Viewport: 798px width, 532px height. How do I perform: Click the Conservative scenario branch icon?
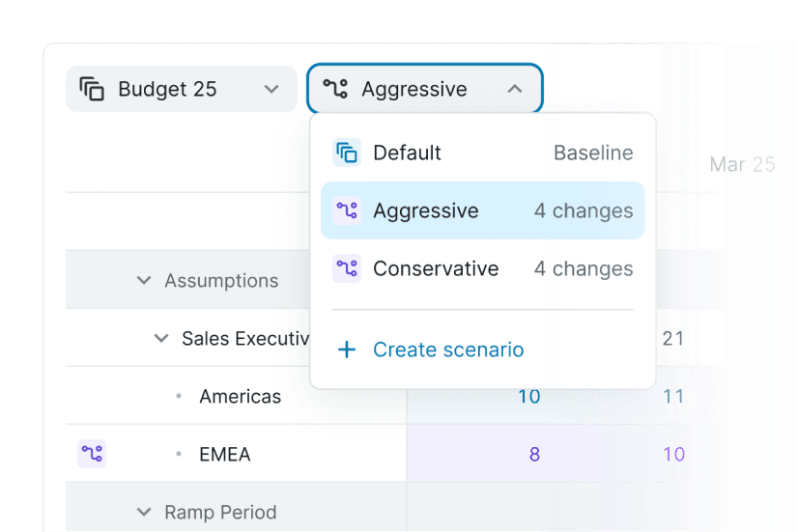[x=346, y=268]
